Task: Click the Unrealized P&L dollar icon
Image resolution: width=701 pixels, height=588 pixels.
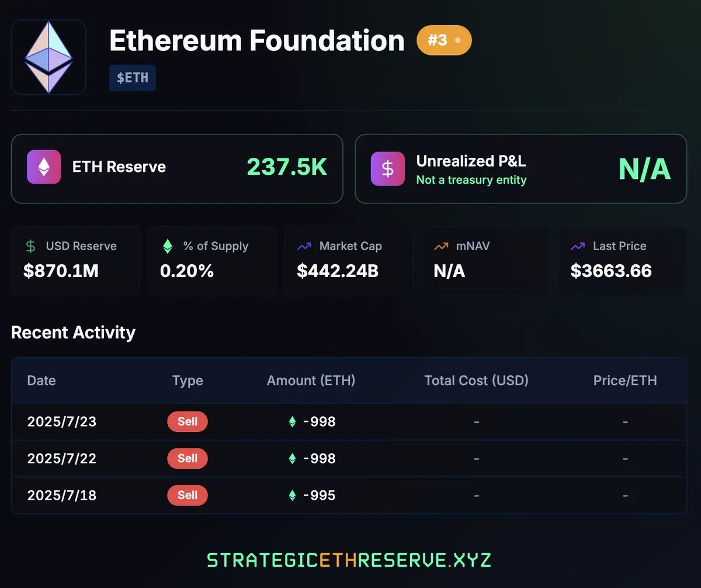Action: [x=388, y=169]
